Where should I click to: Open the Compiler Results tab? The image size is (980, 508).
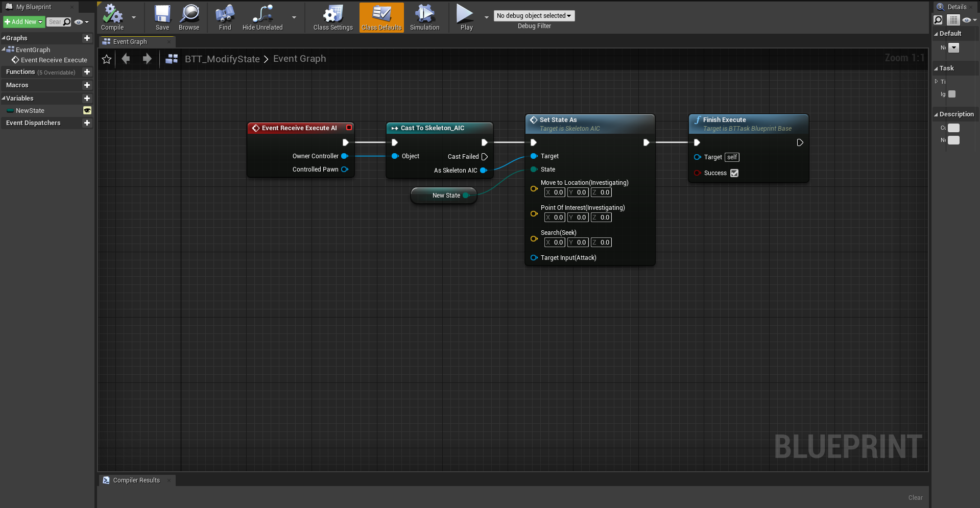pos(136,480)
